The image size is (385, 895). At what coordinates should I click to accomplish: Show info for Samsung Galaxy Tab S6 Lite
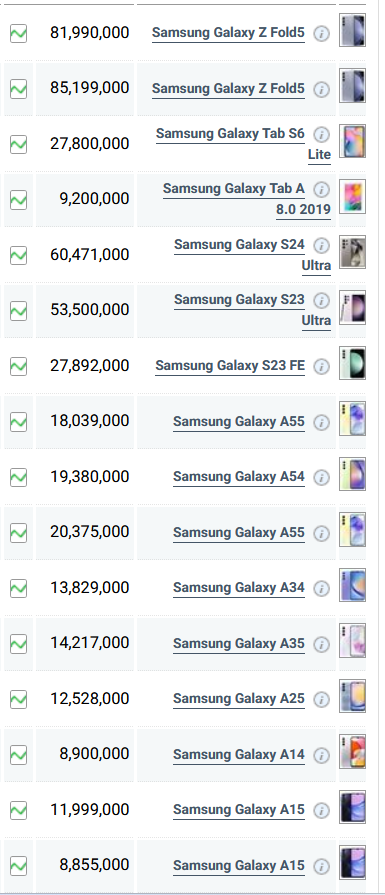[322, 134]
